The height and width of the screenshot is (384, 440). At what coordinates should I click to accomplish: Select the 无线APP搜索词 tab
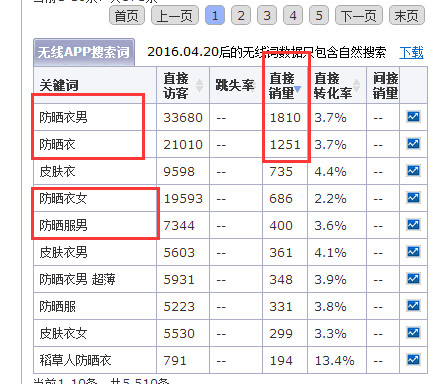pyautogui.click(x=84, y=52)
